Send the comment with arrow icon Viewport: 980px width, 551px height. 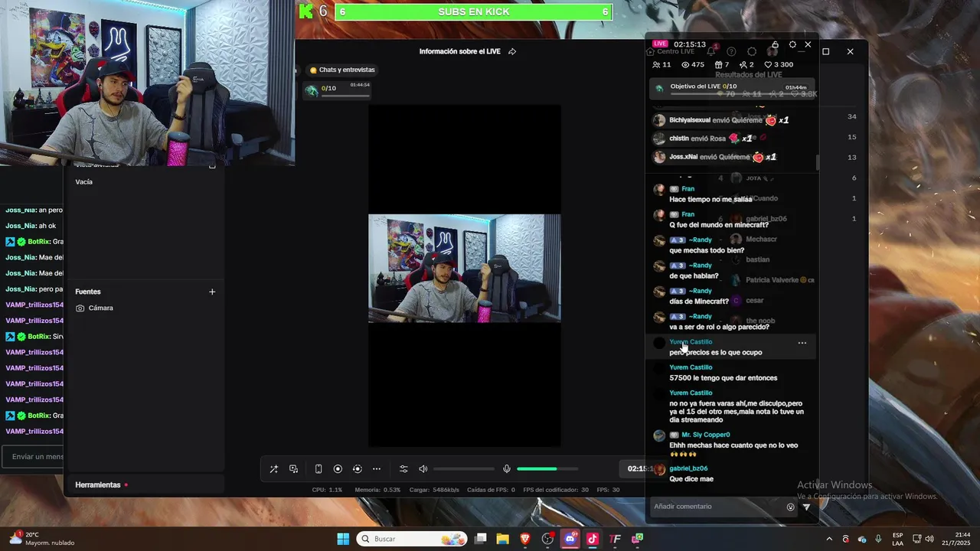coord(806,507)
